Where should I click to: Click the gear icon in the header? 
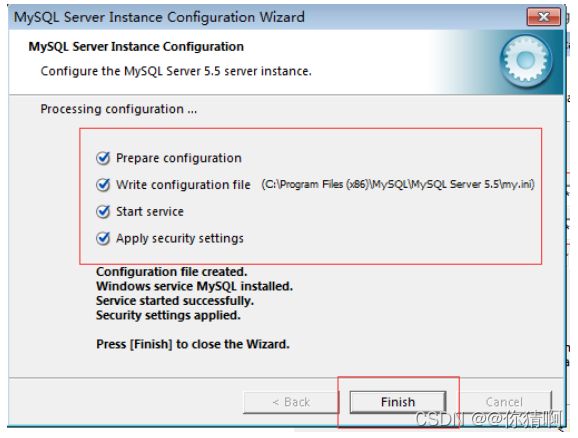[x=526, y=60]
